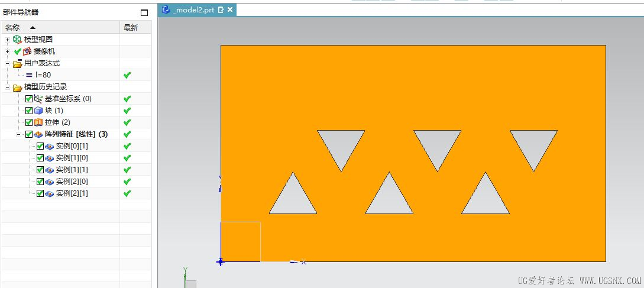
Task: Click the 摄像机 label
Action: point(44,51)
